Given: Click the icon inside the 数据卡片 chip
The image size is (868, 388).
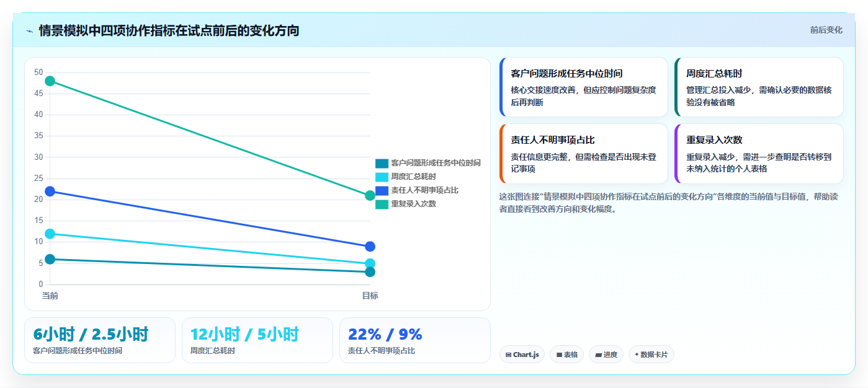Looking at the screenshot, I should pos(637,355).
